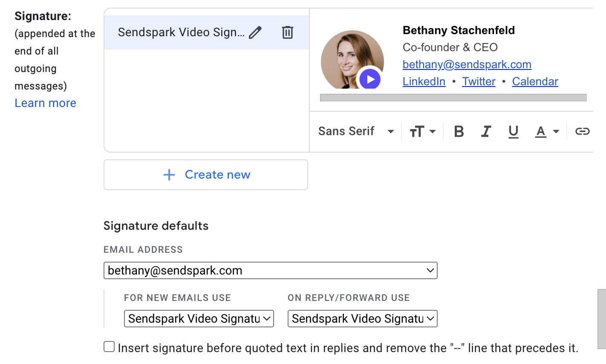
Task: Delete the Sendspark Video Signature with trash icon
Action: click(x=288, y=32)
